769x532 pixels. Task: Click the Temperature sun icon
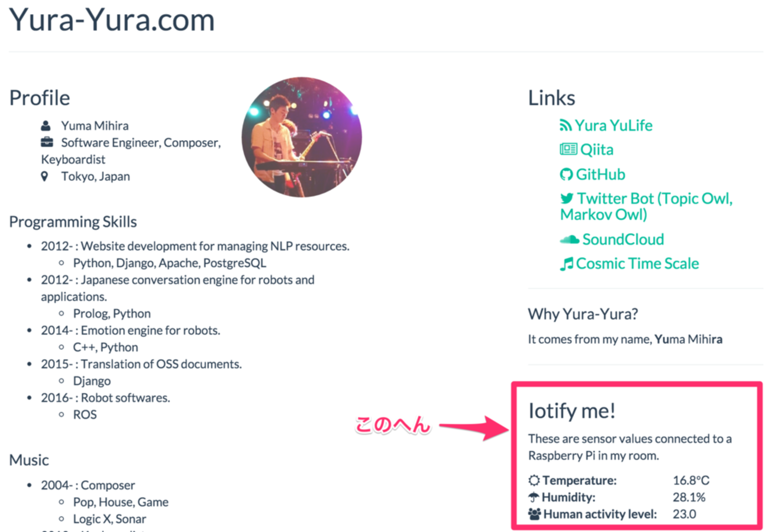coord(534,481)
